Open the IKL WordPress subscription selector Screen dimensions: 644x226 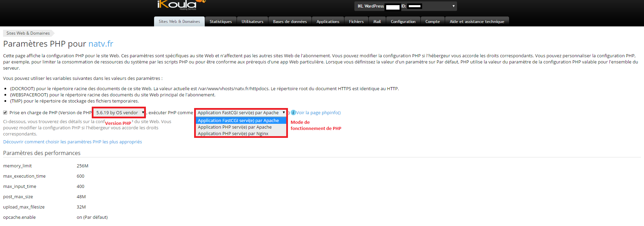(405, 6)
